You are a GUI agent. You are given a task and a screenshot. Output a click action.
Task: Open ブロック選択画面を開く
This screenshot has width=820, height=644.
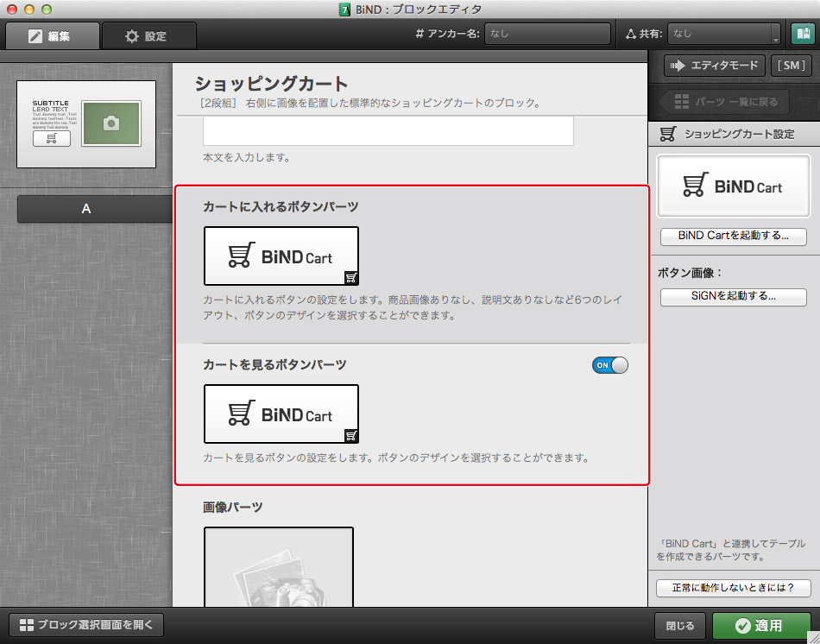86,625
